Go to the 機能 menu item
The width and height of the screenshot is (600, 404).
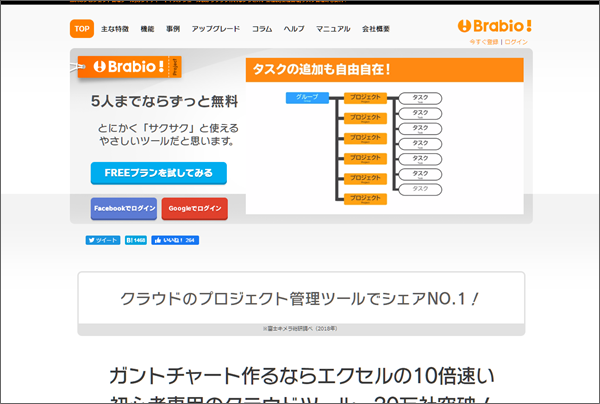pos(148,28)
